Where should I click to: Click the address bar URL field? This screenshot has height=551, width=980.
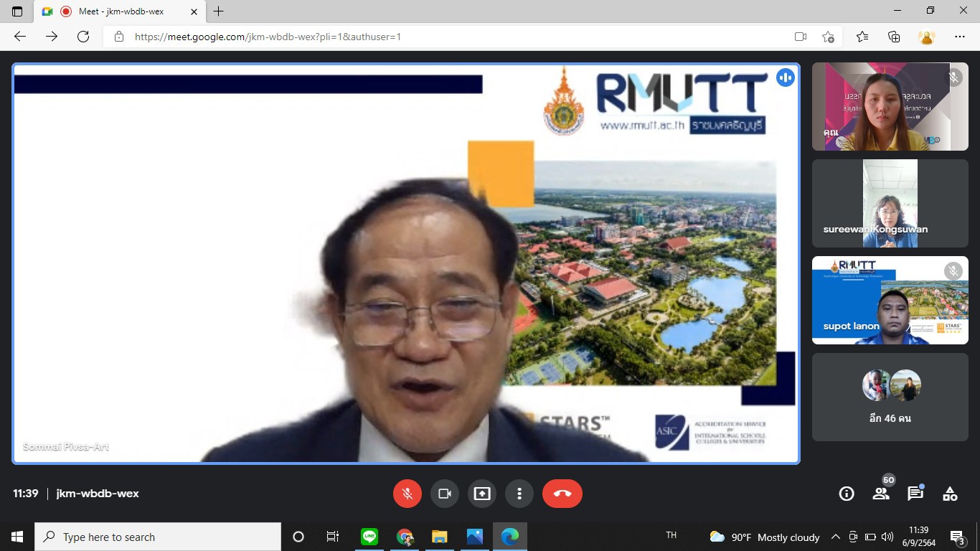(459, 37)
